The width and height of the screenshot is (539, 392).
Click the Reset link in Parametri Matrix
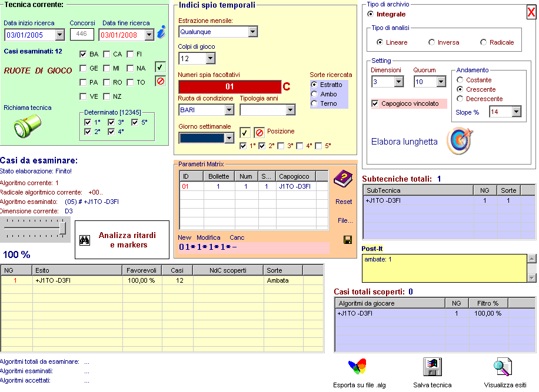pyautogui.click(x=344, y=202)
